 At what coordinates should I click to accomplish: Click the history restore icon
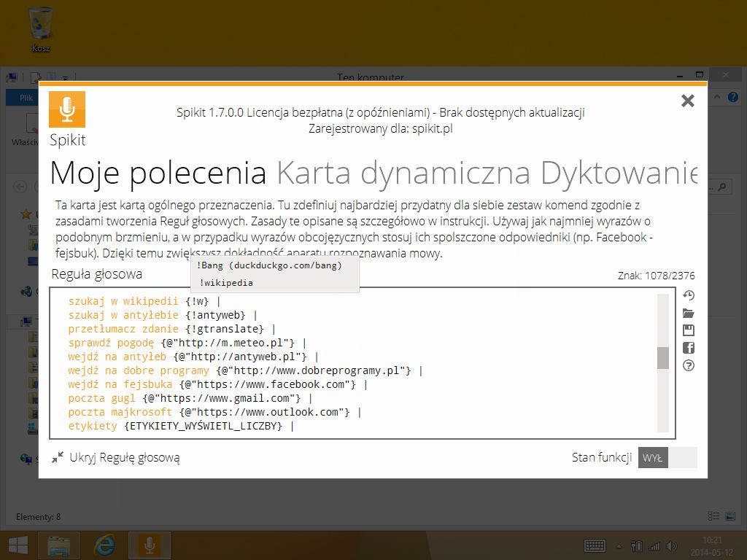point(689,295)
